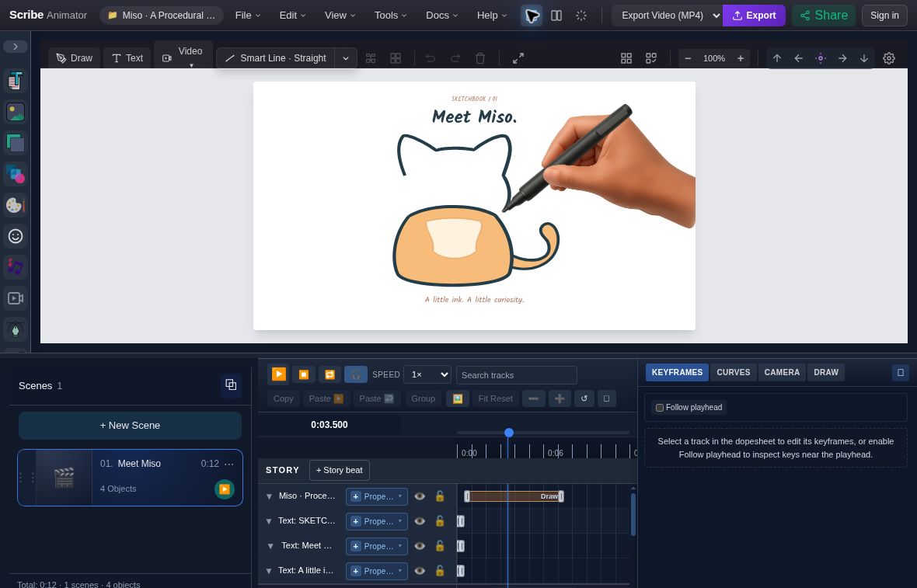Open the View menu
This screenshot has width=917, height=588.
tap(340, 16)
